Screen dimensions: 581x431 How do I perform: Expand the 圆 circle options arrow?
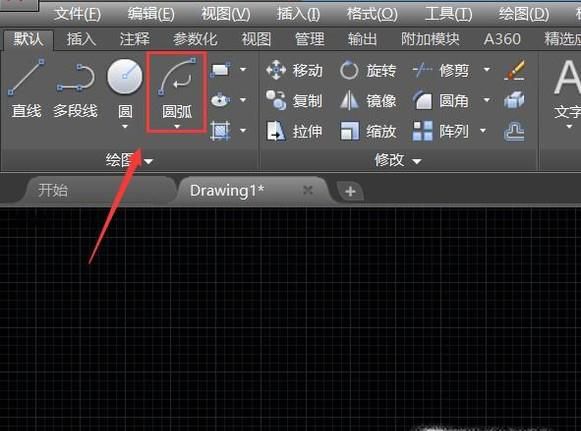pos(125,127)
